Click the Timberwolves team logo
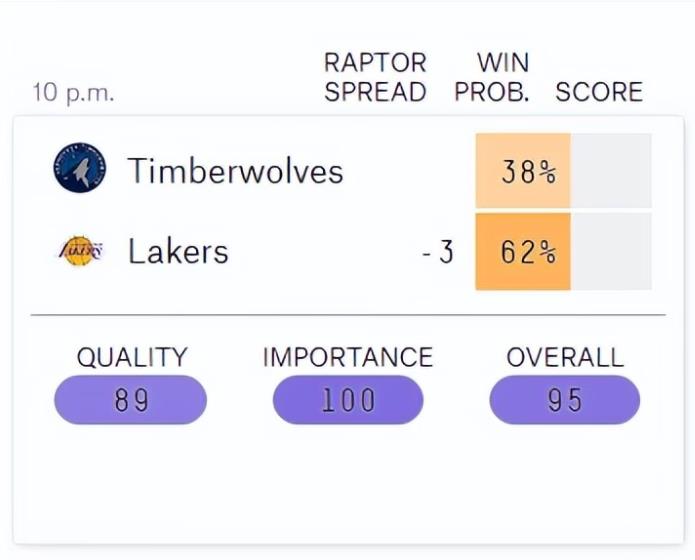This screenshot has width=695, height=560. 79,168
